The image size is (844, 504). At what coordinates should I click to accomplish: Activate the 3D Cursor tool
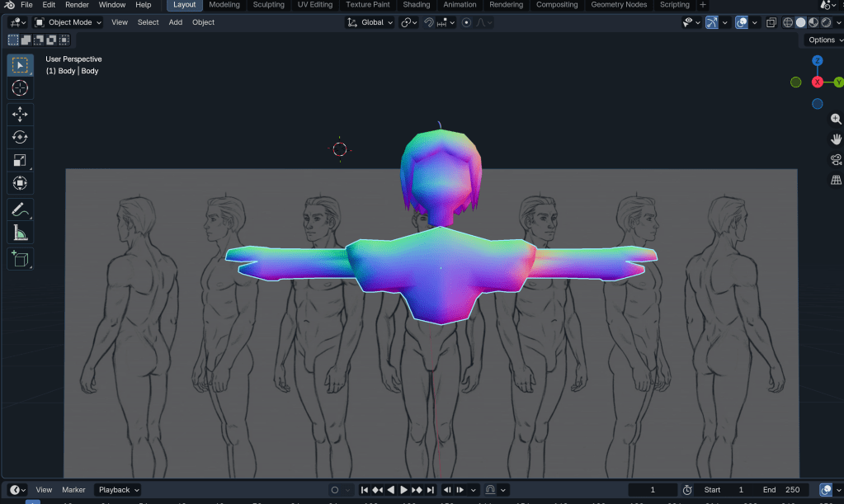click(x=20, y=88)
